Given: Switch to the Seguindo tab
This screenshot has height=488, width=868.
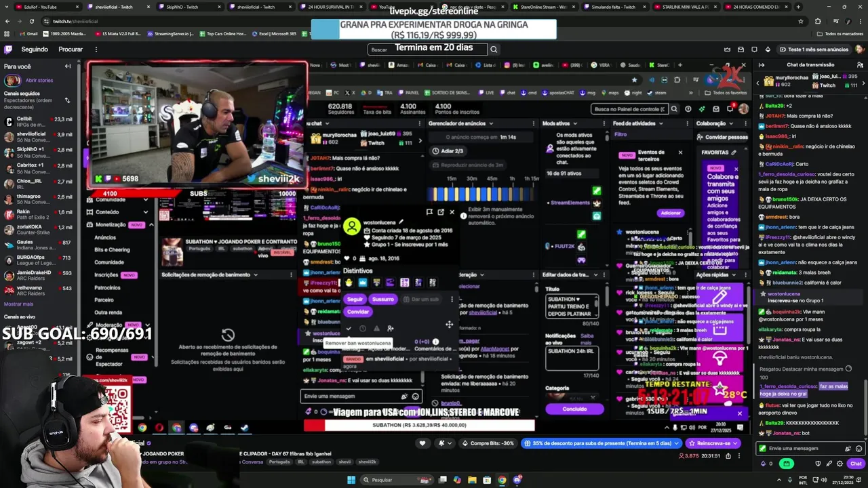Looking at the screenshot, I should pos(35,49).
